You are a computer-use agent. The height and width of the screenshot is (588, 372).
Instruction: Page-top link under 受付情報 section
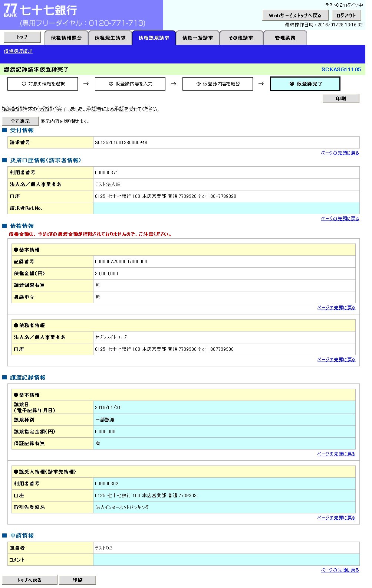point(340,153)
